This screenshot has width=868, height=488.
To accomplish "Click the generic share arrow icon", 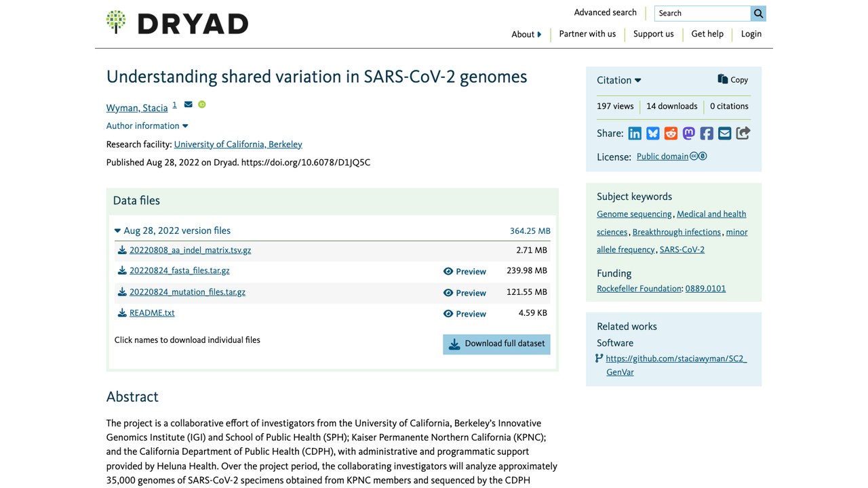I will coord(743,134).
